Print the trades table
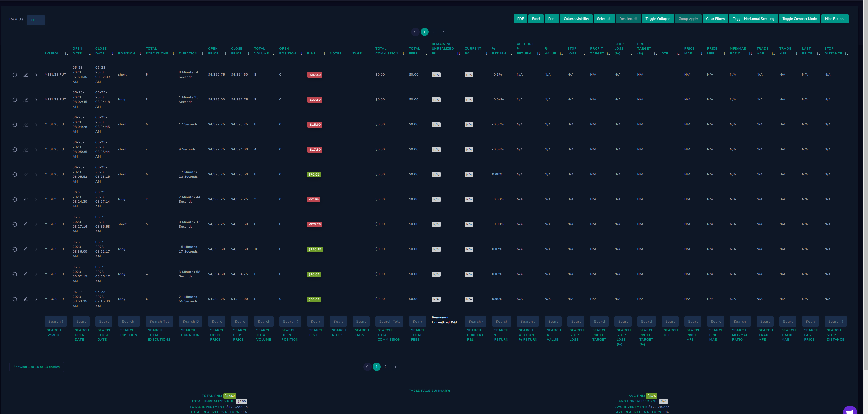The image size is (868, 414). pos(552,19)
